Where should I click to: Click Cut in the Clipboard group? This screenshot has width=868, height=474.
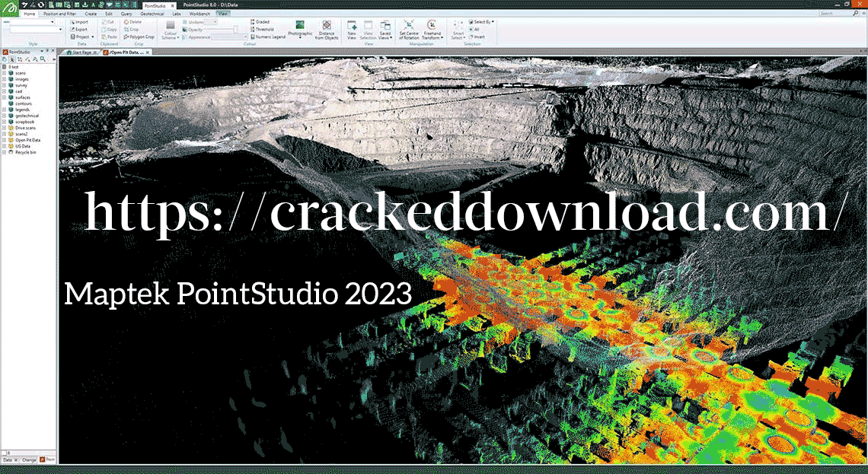pyautogui.click(x=107, y=22)
